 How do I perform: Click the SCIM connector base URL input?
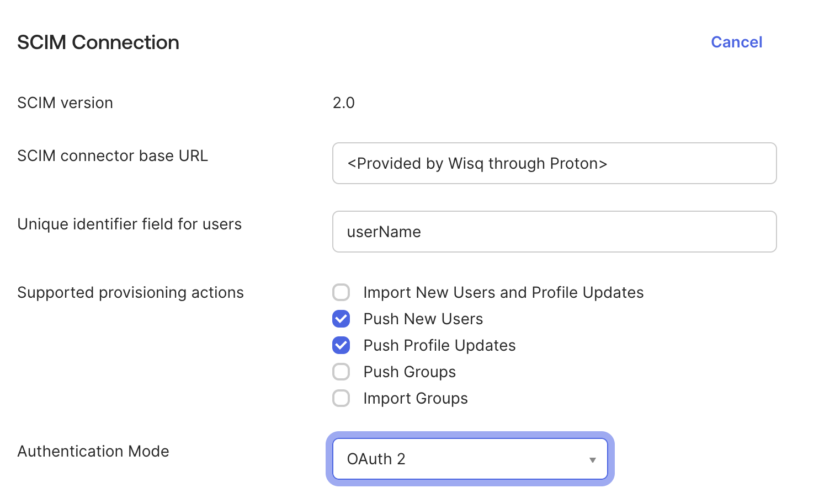(554, 164)
